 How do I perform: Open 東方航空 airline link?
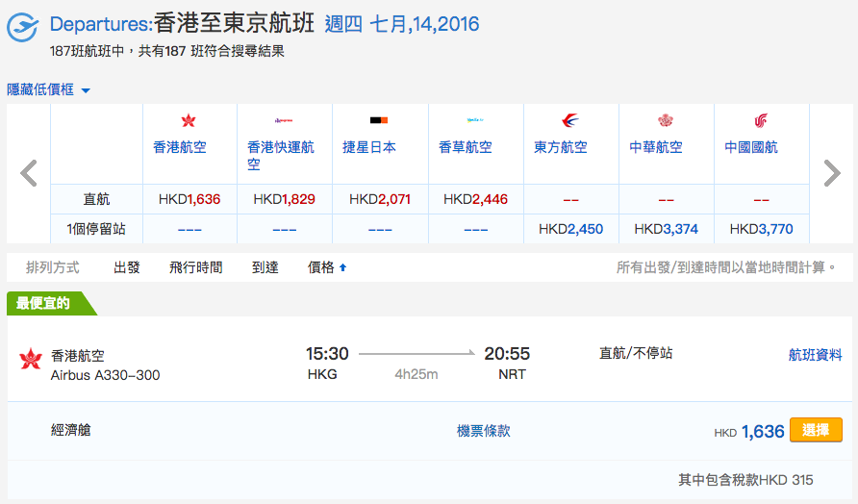[561, 147]
